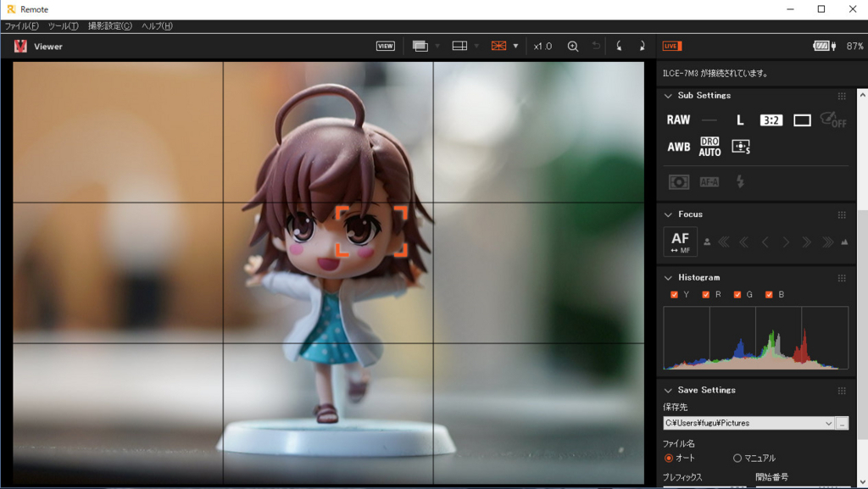
Task: Click the VIEW display mode icon
Action: (x=386, y=46)
